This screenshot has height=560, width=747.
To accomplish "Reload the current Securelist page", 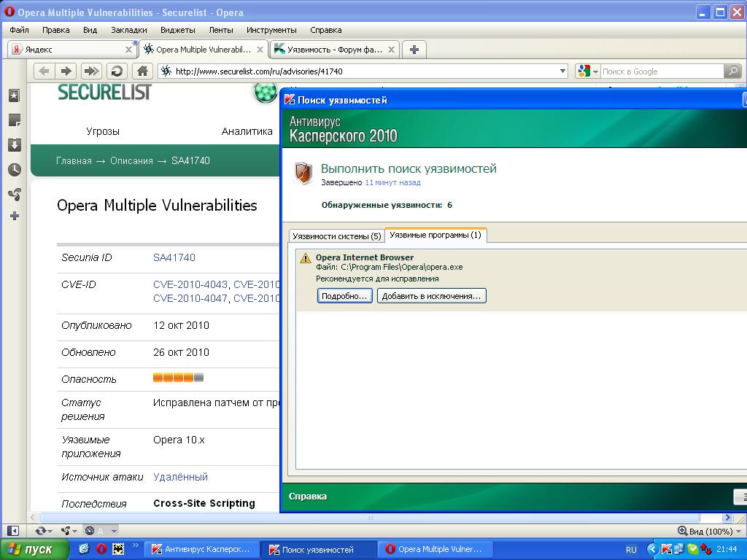I will 117,71.
